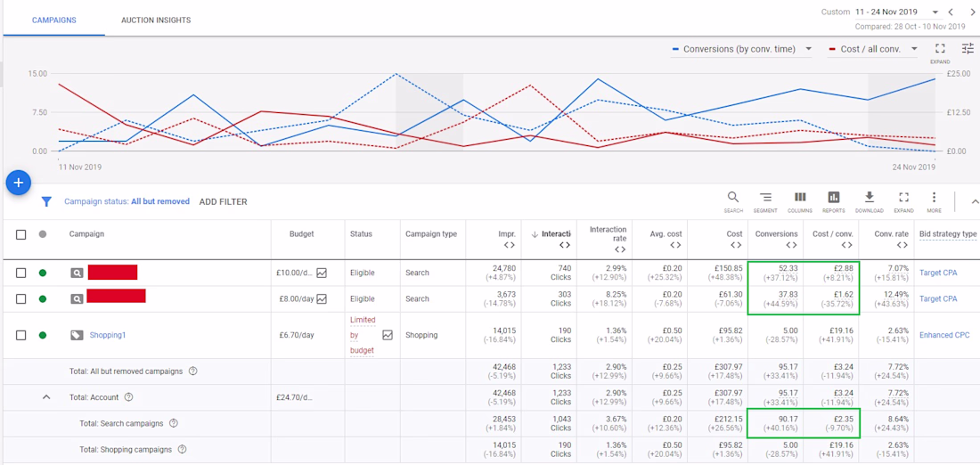
Task: Click resize arrows under Cost header
Action: (737, 245)
